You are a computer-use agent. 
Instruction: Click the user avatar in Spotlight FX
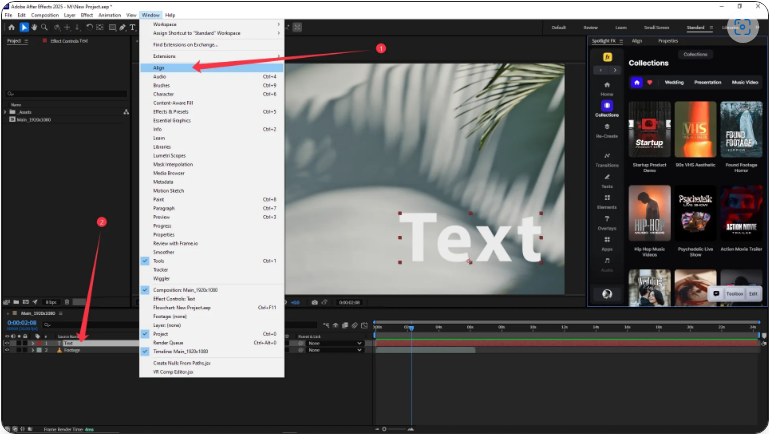(x=607, y=294)
